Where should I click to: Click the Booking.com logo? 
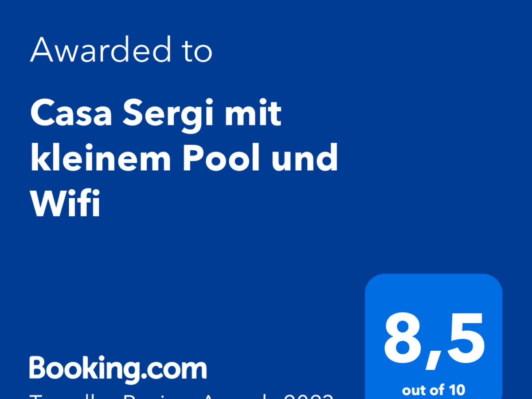click(x=118, y=369)
